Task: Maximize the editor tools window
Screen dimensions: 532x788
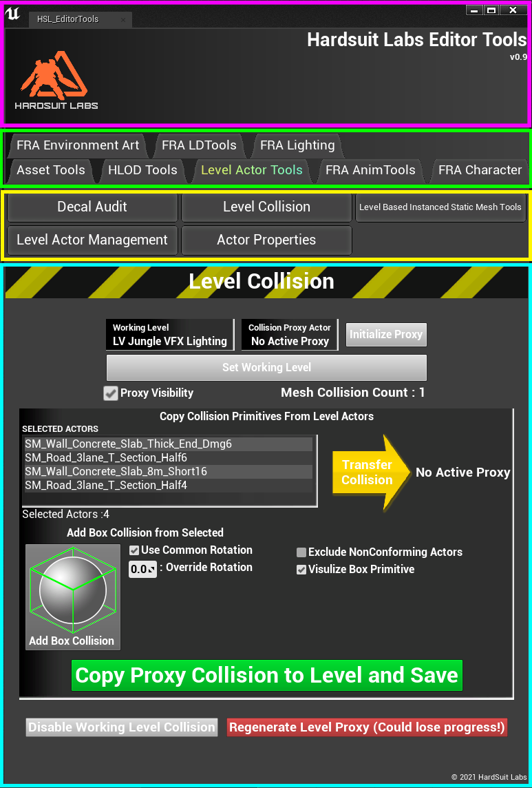Action: coord(491,10)
